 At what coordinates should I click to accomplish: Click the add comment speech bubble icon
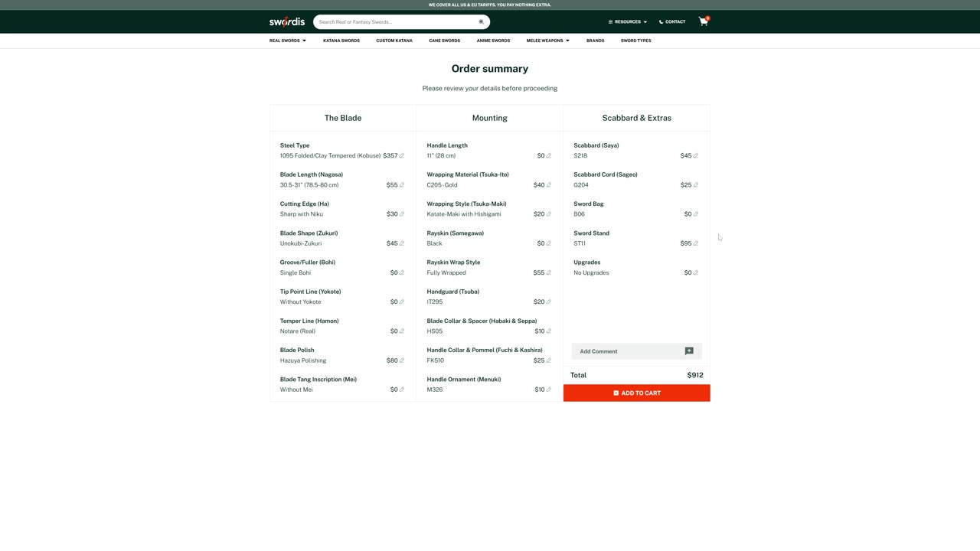689,351
